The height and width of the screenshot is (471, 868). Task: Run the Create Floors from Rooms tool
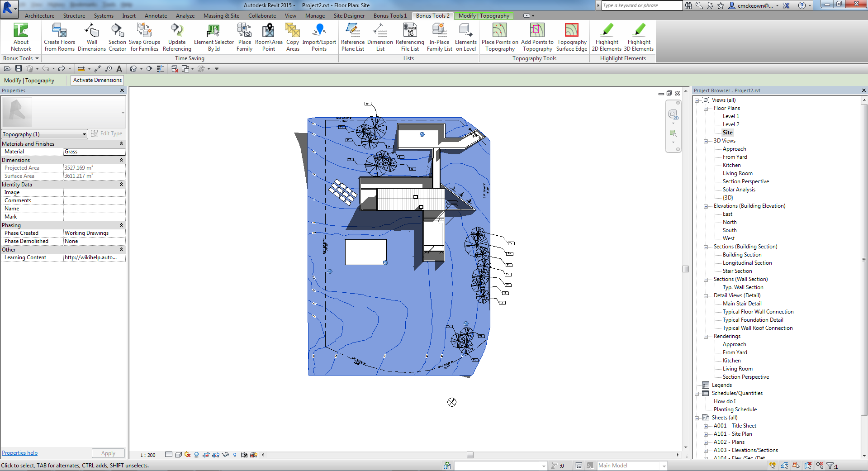(x=59, y=36)
